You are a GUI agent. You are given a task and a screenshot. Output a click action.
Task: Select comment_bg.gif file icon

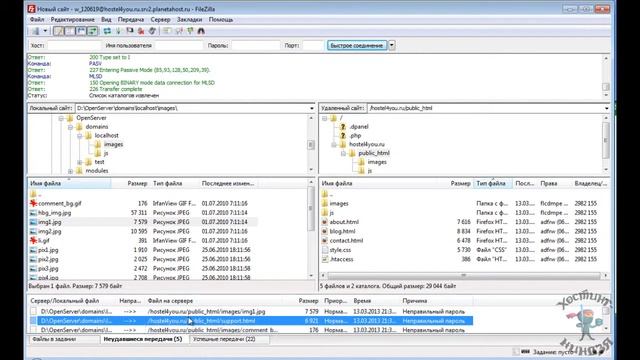point(33,203)
